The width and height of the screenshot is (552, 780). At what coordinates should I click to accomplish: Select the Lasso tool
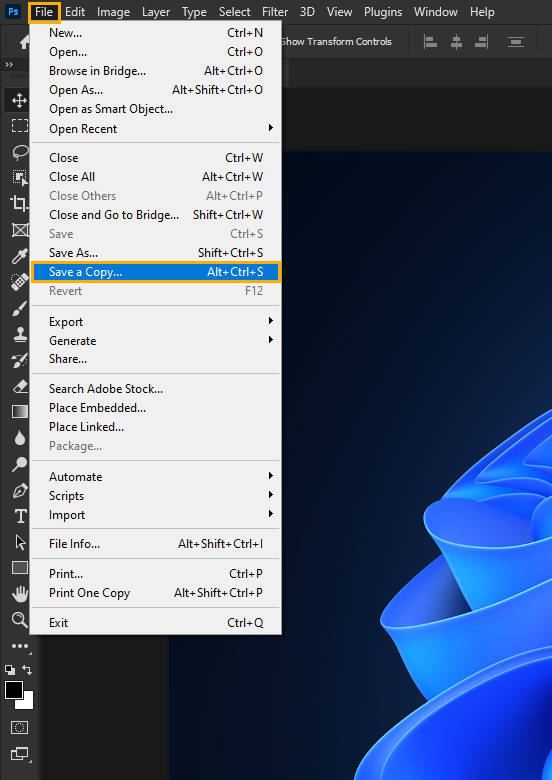(19, 152)
